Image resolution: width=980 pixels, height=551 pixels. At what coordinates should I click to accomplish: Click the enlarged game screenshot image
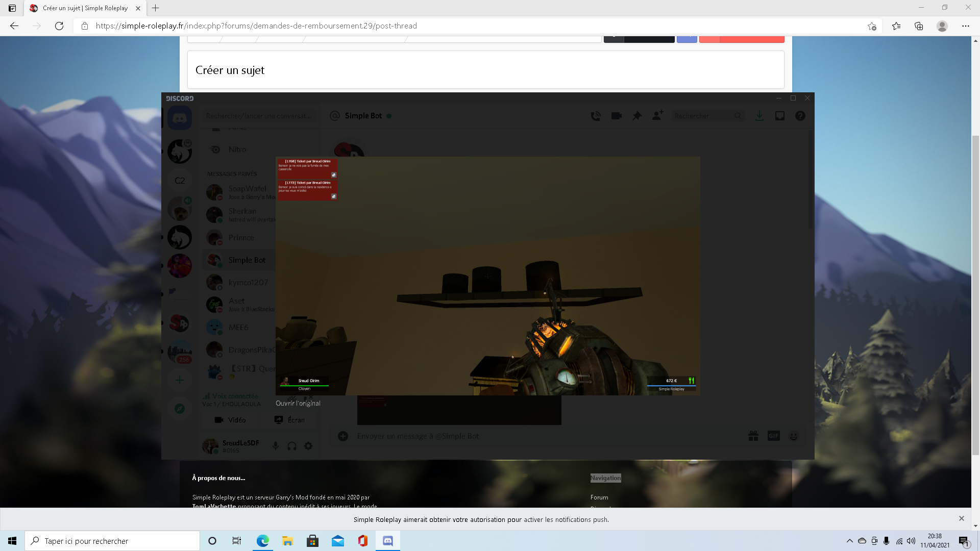[x=487, y=275]
